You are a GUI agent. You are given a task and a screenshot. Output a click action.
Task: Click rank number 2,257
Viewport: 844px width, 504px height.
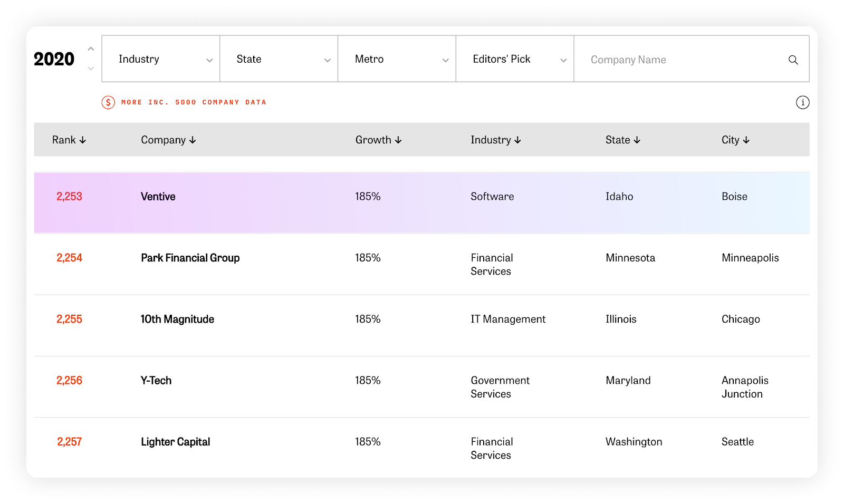69,442
